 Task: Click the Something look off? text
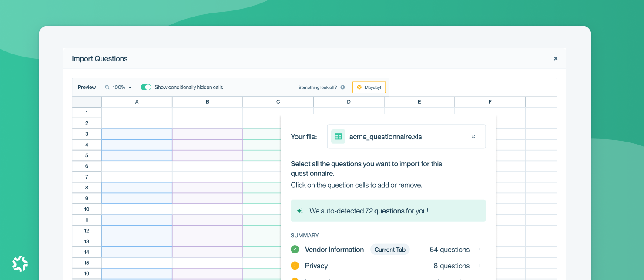pos(318,88)
